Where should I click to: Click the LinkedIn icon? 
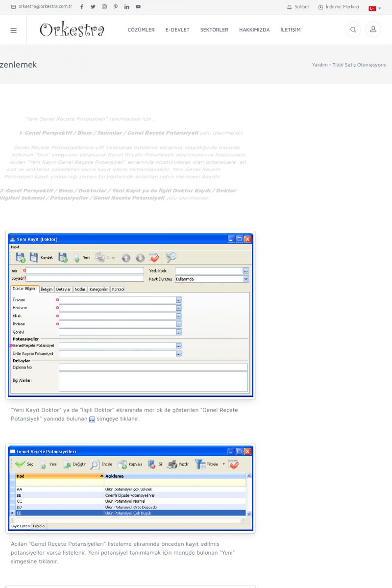point(127,7)
